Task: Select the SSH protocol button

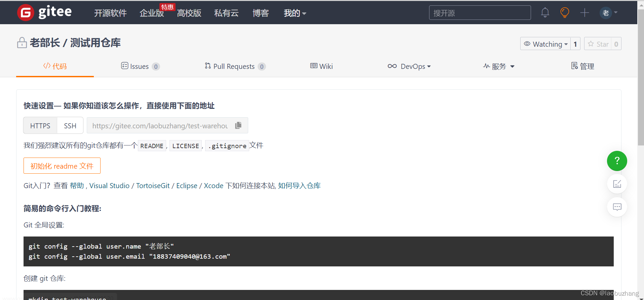Action: click(70, 125)
